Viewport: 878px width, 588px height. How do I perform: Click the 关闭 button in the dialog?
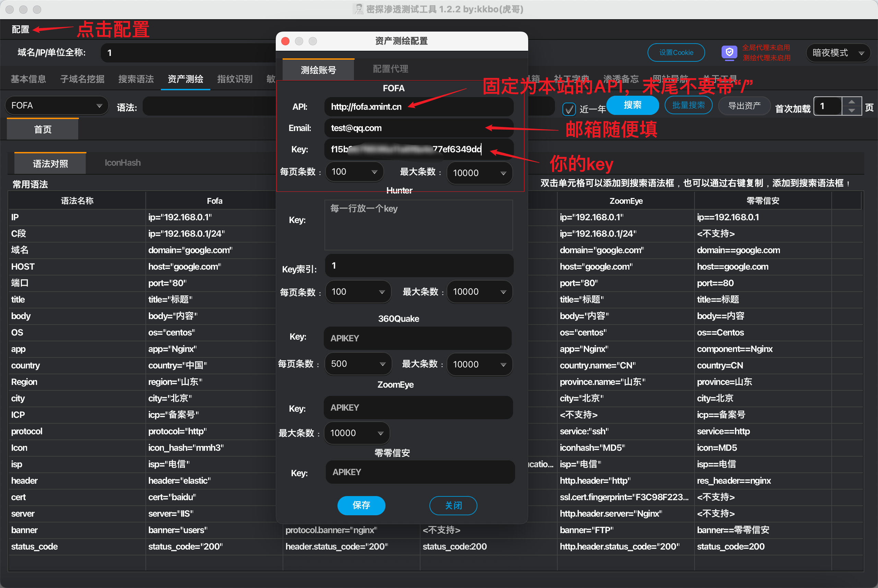tap(453, 506)
